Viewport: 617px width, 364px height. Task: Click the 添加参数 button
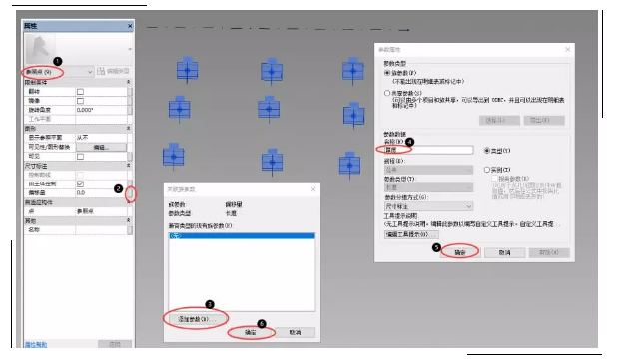197,319
